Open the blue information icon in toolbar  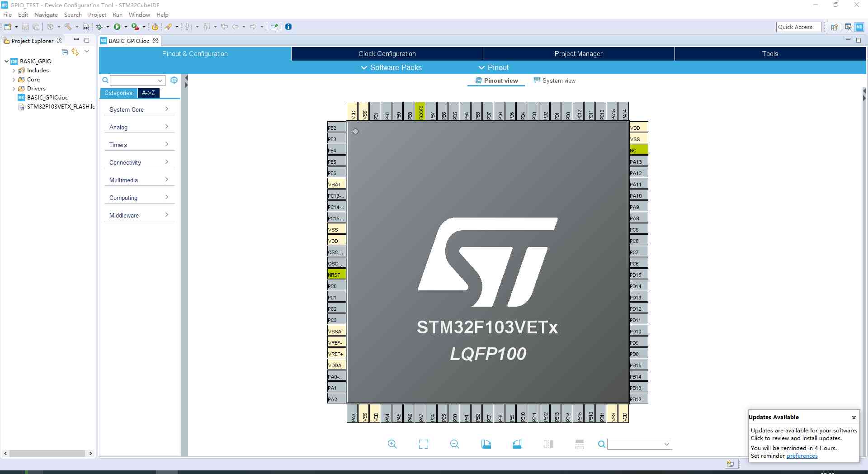click(288, 27)
